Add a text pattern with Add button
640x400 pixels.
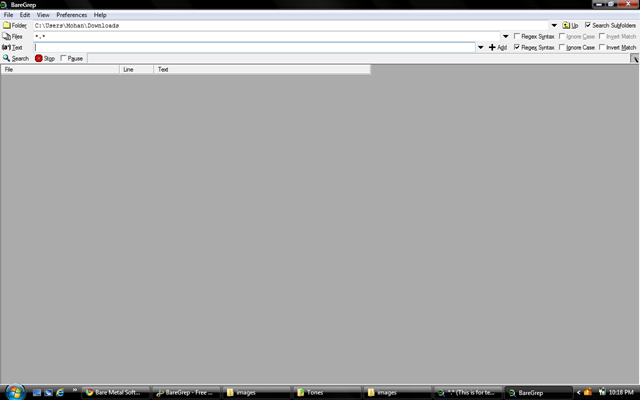(498, 47)
